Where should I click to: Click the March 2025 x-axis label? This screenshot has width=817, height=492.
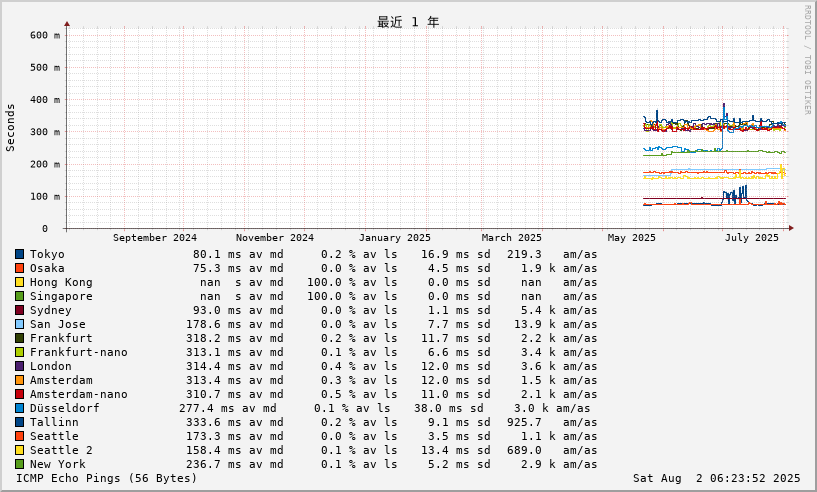click(x=512, y=238)
